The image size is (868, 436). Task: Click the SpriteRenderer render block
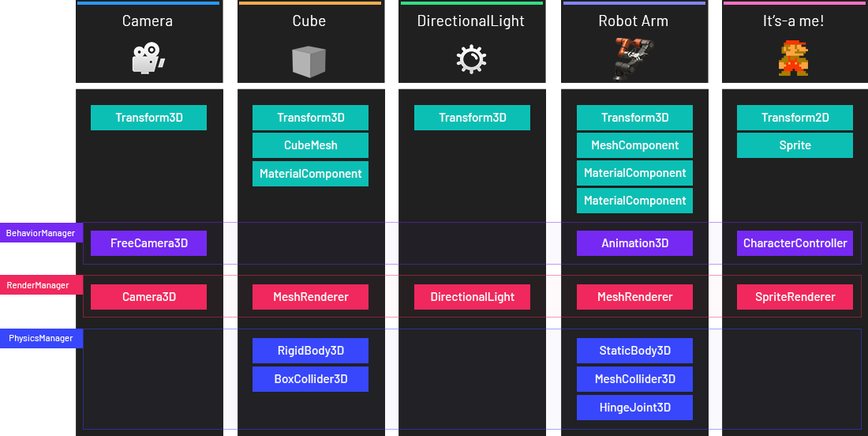pyautogui.click(x=795, y=297)
